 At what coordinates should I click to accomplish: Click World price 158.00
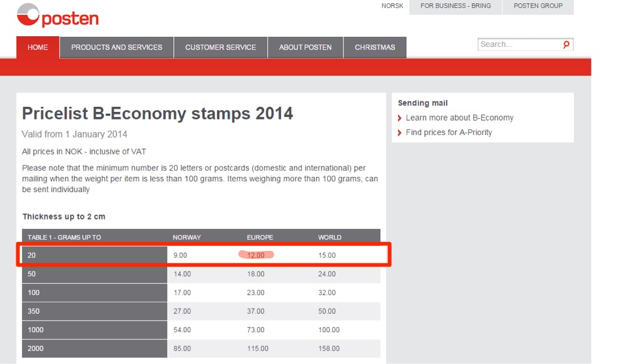click(x=329, y=348)
